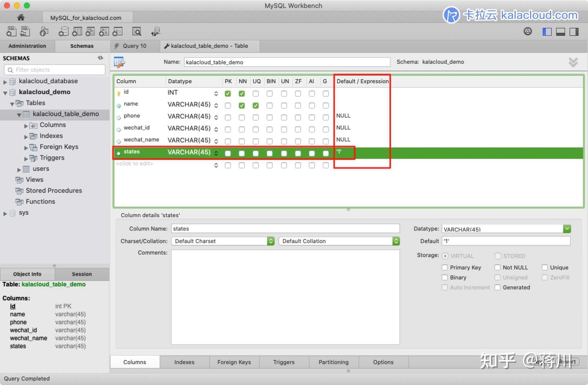Create a new table in the active schema

77,31
